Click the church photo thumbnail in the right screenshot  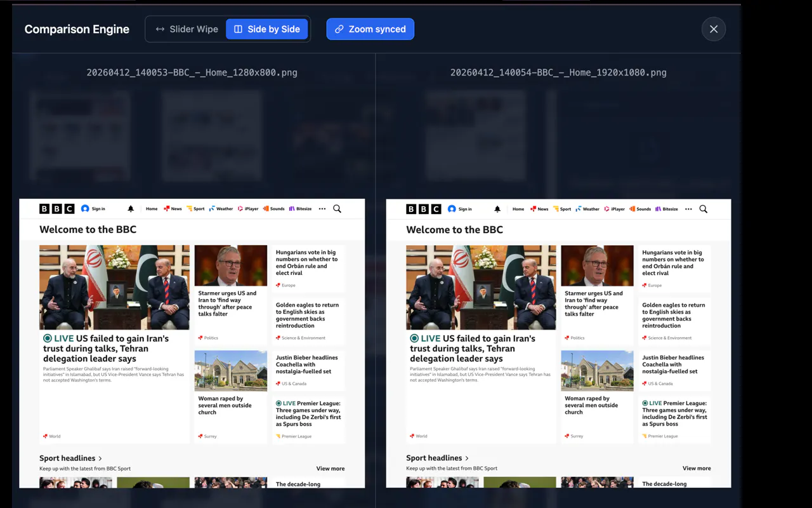coord(598,371)
